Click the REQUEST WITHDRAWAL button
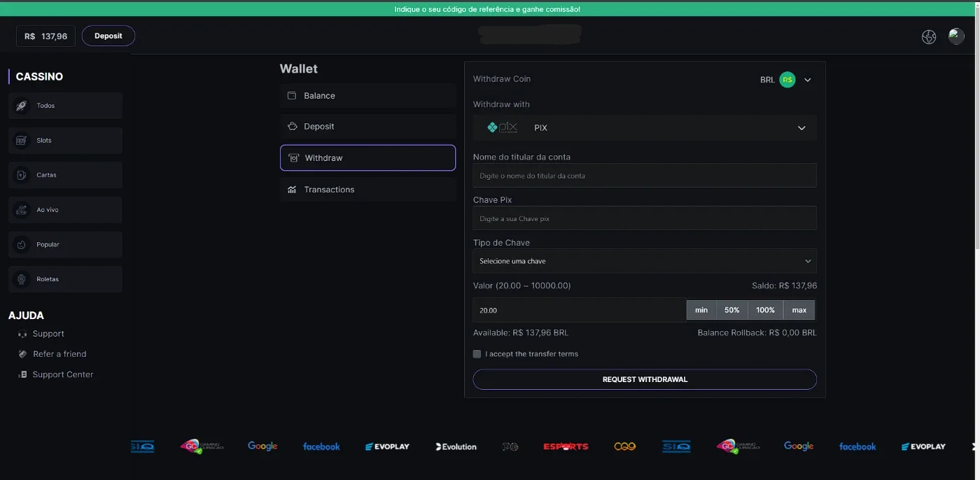 coord(645,379)
